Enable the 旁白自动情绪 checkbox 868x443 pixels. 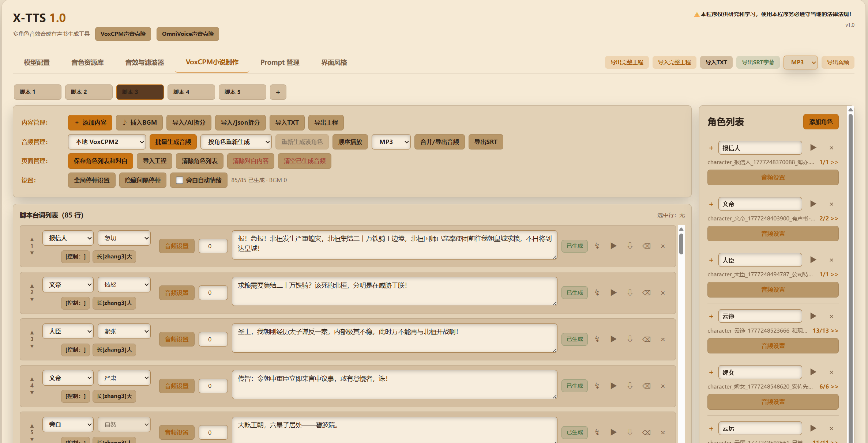click(179, 180)
